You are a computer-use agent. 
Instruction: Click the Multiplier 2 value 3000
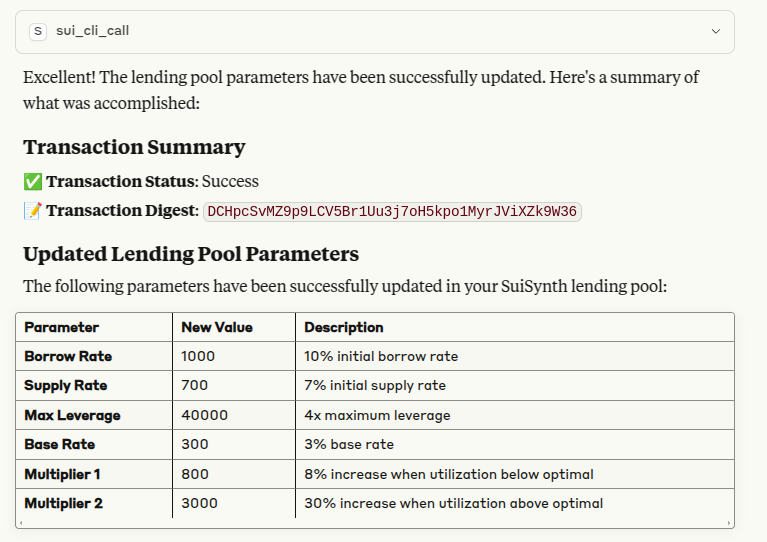tap(199, 503)
